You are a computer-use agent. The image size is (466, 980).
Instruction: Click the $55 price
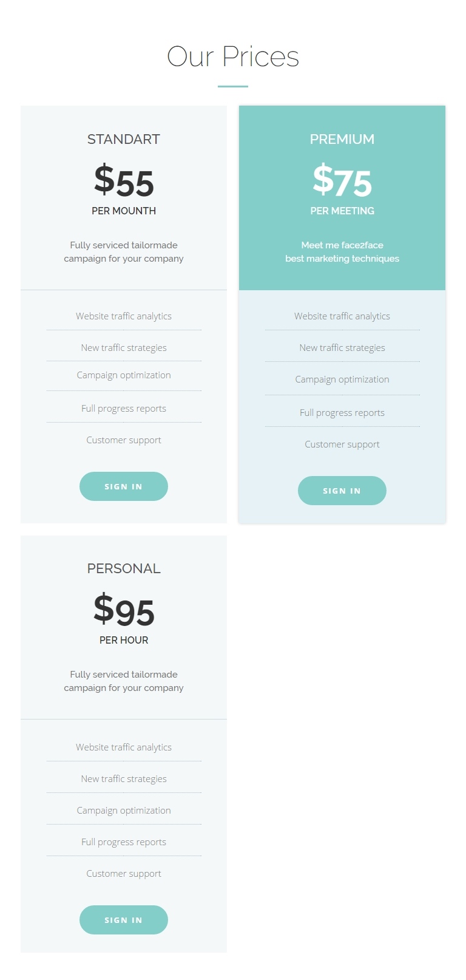(124, 181)
